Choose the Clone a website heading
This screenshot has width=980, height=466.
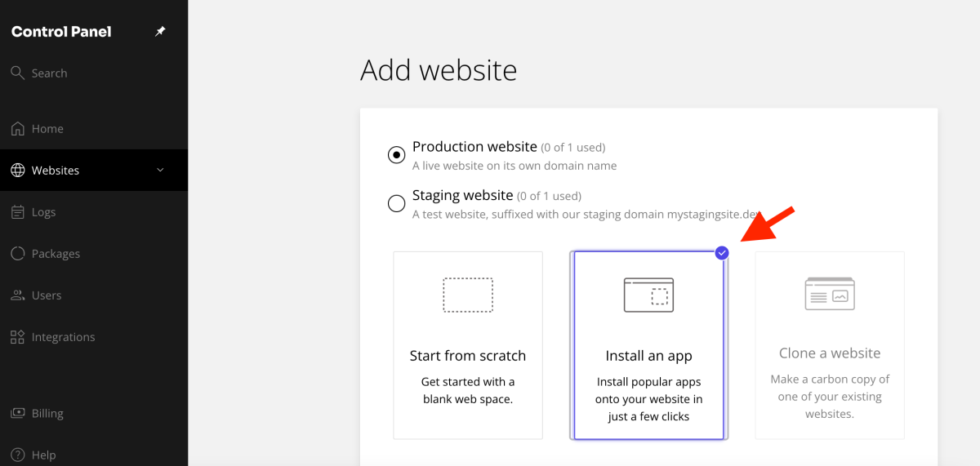(830, 353)
